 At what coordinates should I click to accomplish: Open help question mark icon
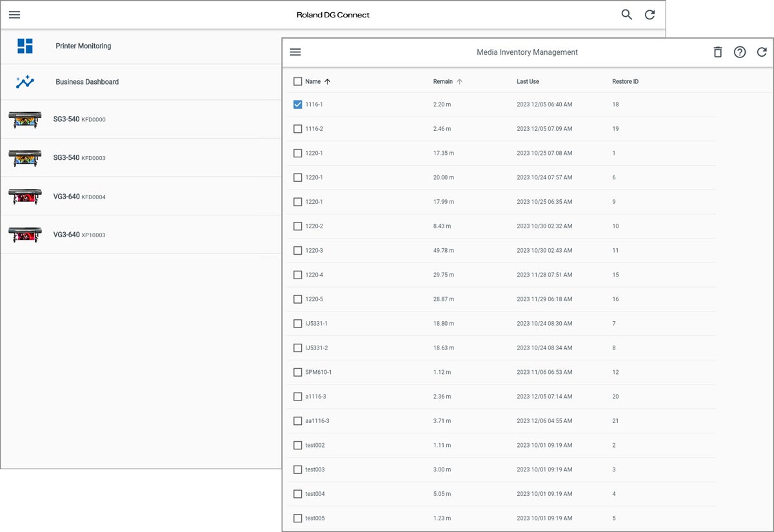pyautogui.click(x=740, y=52)
